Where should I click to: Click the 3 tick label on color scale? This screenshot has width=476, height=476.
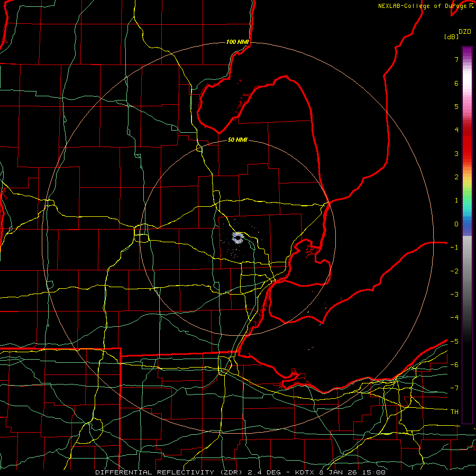tap(456, 153)
